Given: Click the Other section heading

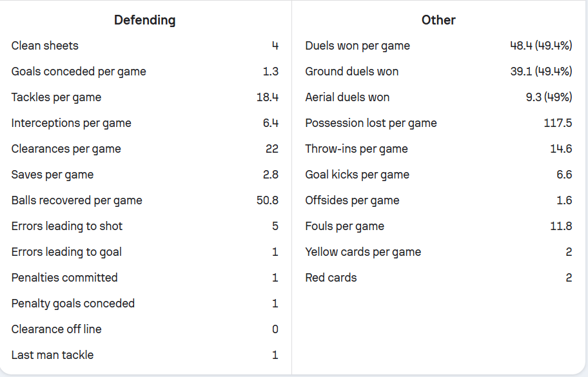Looking at the screenshot, I should [x=438, y=20].
